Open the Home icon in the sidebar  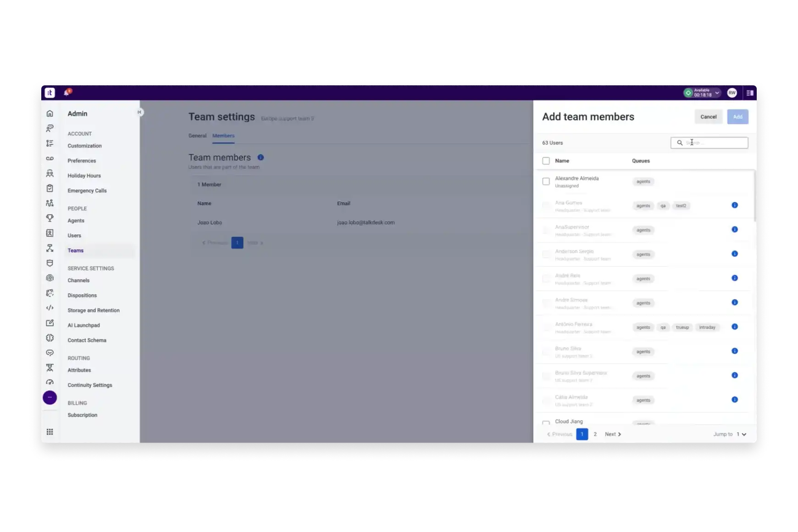point(50,112)
